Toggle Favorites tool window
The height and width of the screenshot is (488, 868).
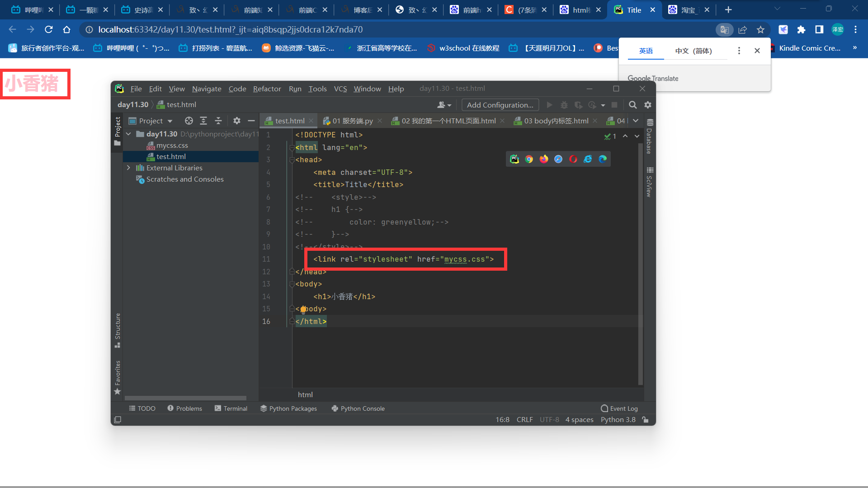[118, 377]
